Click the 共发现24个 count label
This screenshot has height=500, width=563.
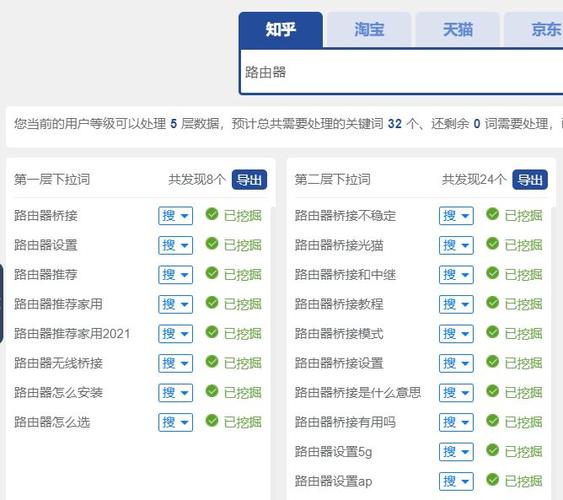pyautogui.click(x=474, y=179)
